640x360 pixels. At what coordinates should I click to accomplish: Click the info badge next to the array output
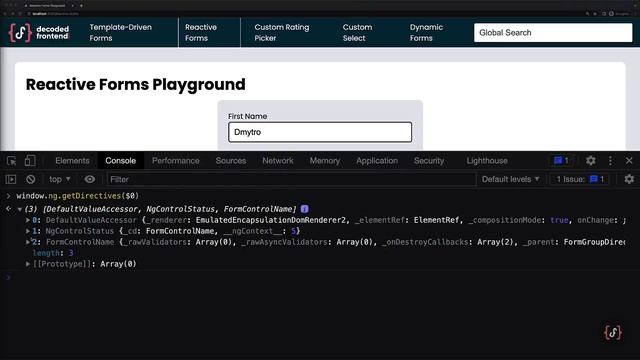point(304,209)
